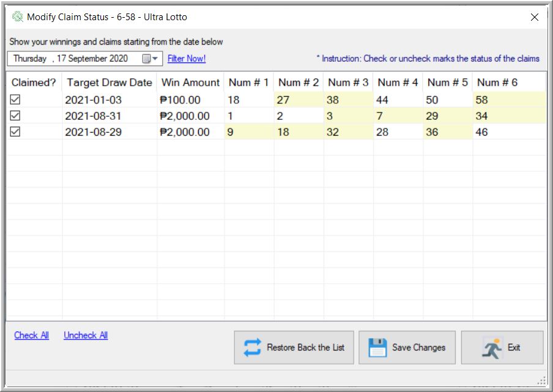Click the Num # 5 column header
Screen dimensions: 553x392
(x=448, y=83)
